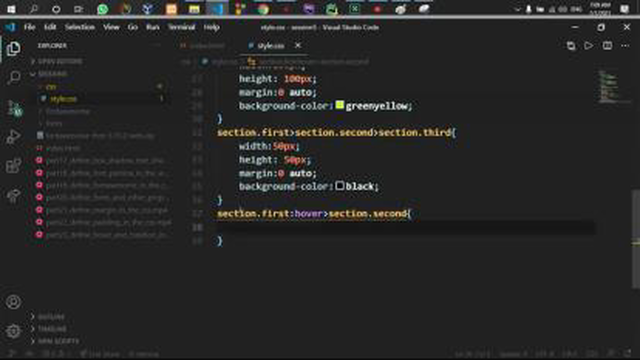
Task: Expand the OUTLINE section
Action: pos(51,316)
